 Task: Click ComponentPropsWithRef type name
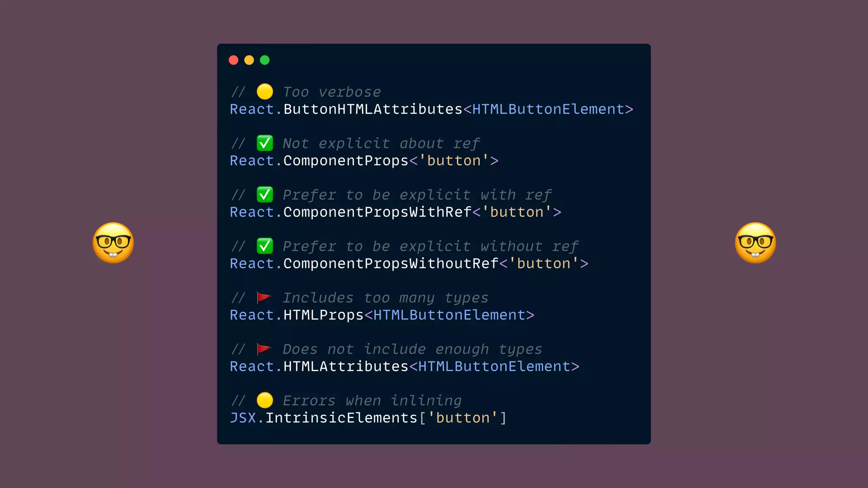(377, 212)
